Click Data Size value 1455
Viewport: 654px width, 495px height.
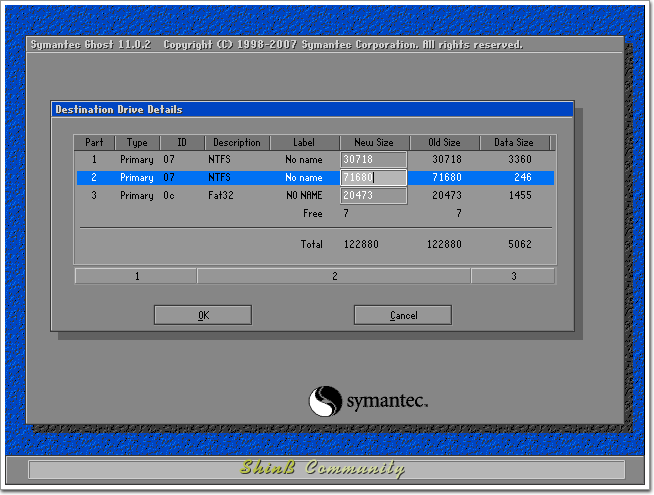520,195
